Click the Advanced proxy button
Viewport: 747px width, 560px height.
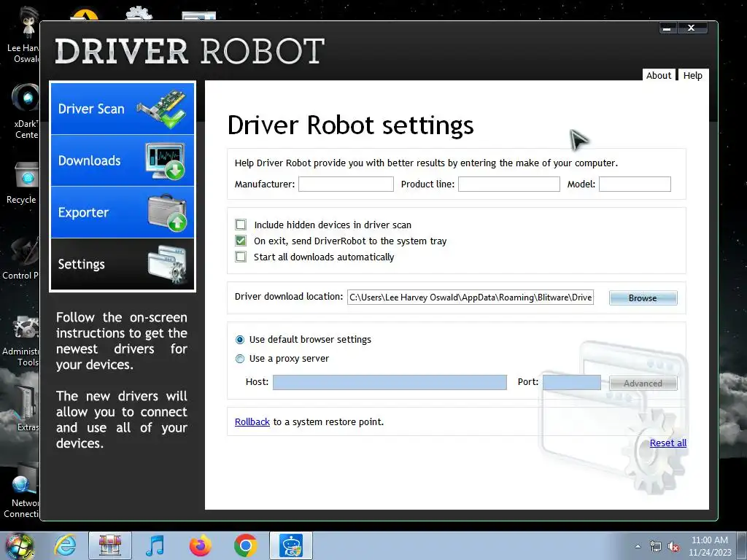[643, 384]
